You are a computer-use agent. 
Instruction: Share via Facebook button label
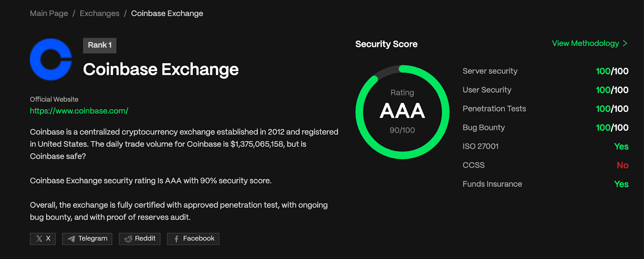(x=198, y=238)
